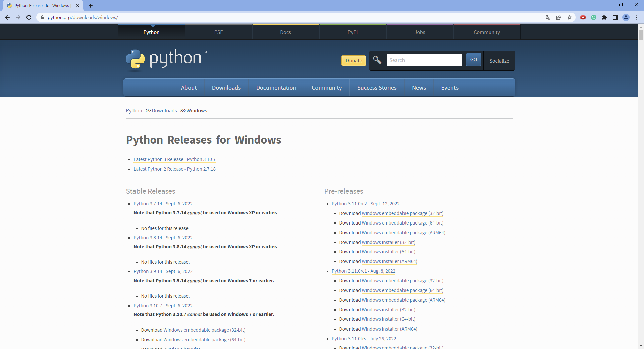
Task: Open the tab search chevron in title bar
Action: [x=590, y=5]
